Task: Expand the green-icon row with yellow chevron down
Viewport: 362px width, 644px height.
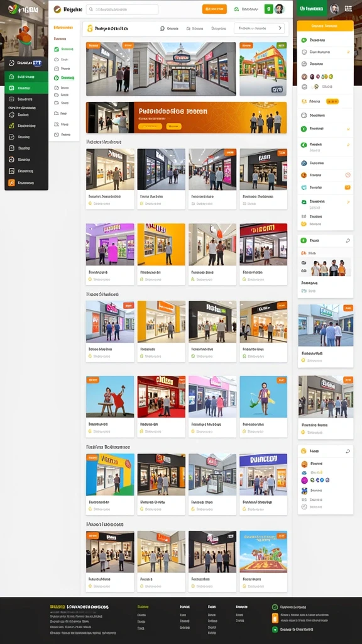Action: click(x=325, y=129)
